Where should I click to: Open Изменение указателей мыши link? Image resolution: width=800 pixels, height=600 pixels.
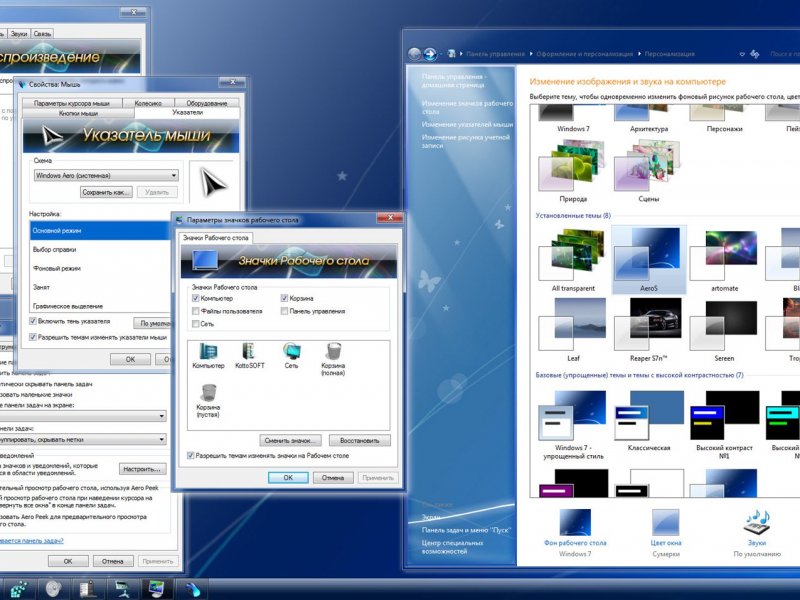click(467, 124)
